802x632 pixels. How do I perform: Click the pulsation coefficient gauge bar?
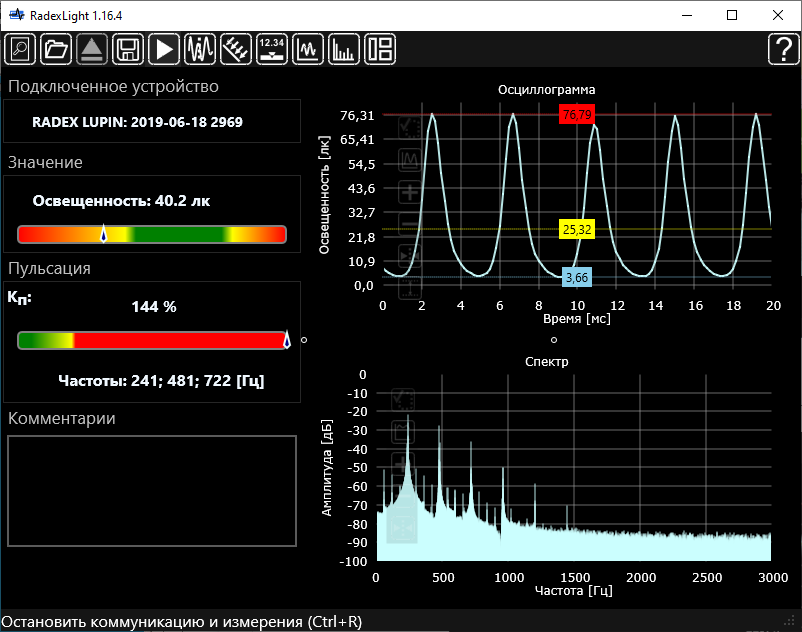click(x=152, y=341)
